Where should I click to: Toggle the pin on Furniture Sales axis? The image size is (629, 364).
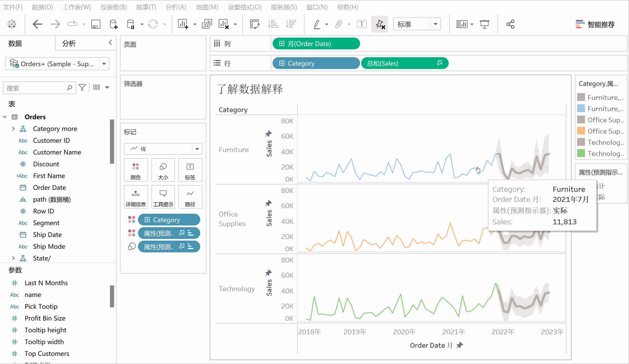click(268, 133)
